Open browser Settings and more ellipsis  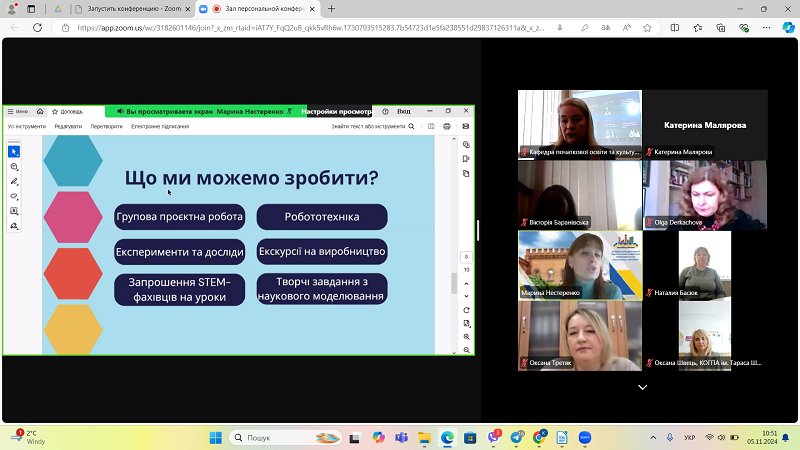click(766, 28)
